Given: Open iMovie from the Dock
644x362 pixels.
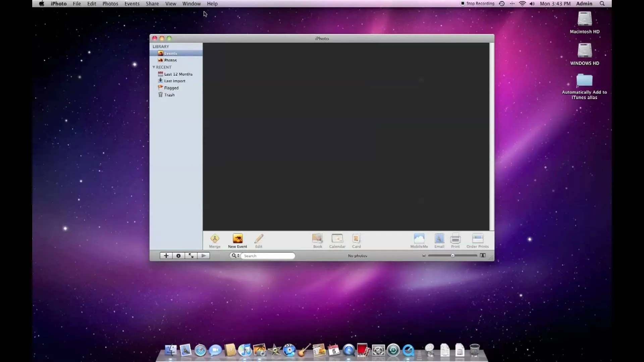Looking at the screenshot, I should pos(275,350).
